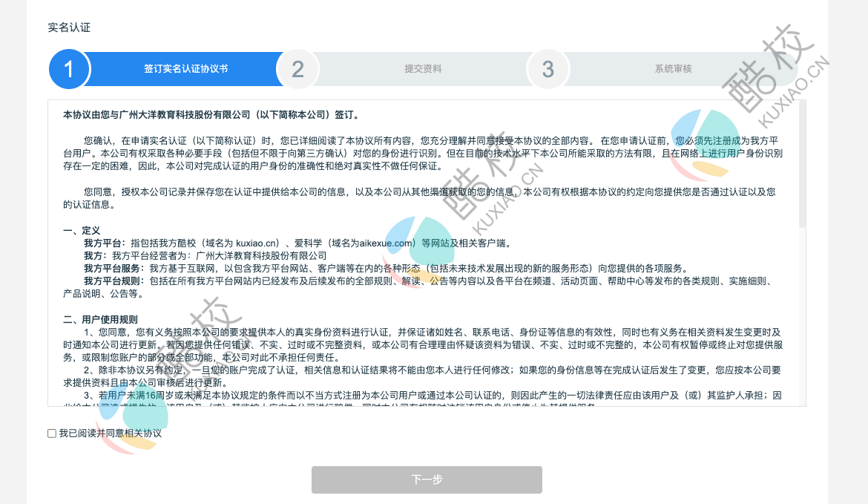Go to the 提交资料 step tab
The height and width of the screenshot is (504, 868).
tap(423, 69)
